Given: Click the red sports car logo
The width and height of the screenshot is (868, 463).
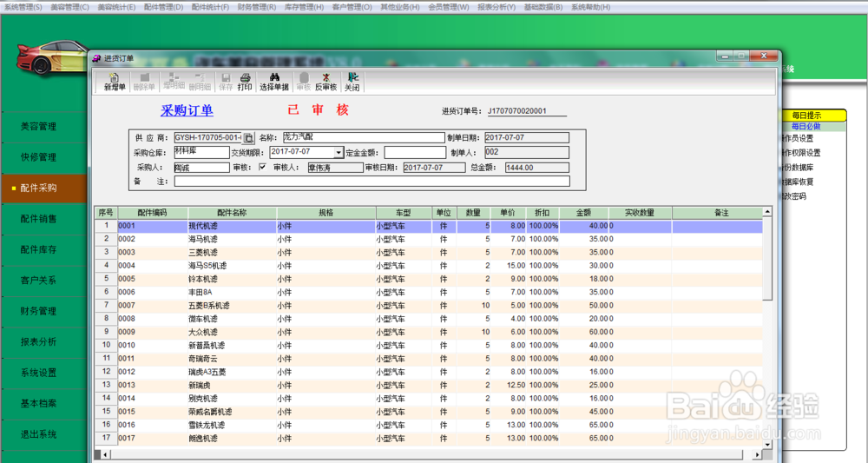Looking at the screenshot, I should pos(51,57).
